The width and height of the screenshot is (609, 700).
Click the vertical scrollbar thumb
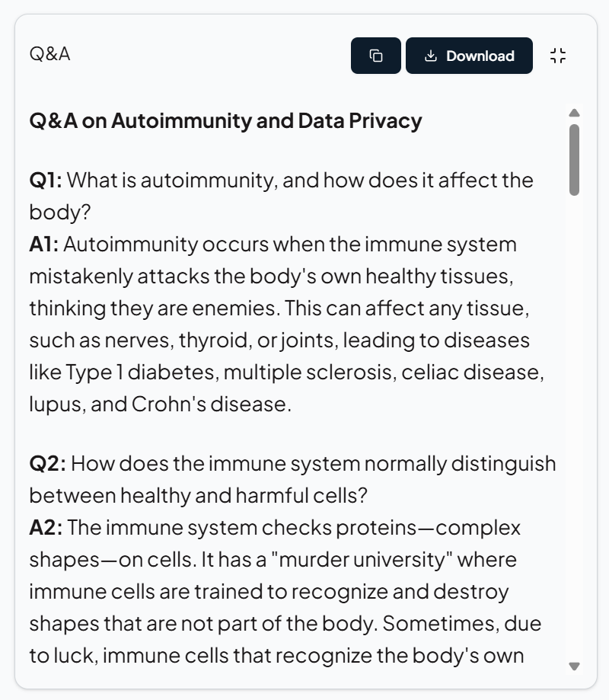[x=575, y=159]
